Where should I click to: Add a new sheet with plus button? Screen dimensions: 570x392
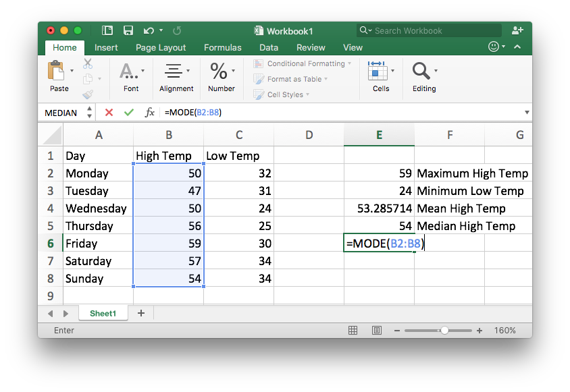pyautogui.click(x=141, y=313)
